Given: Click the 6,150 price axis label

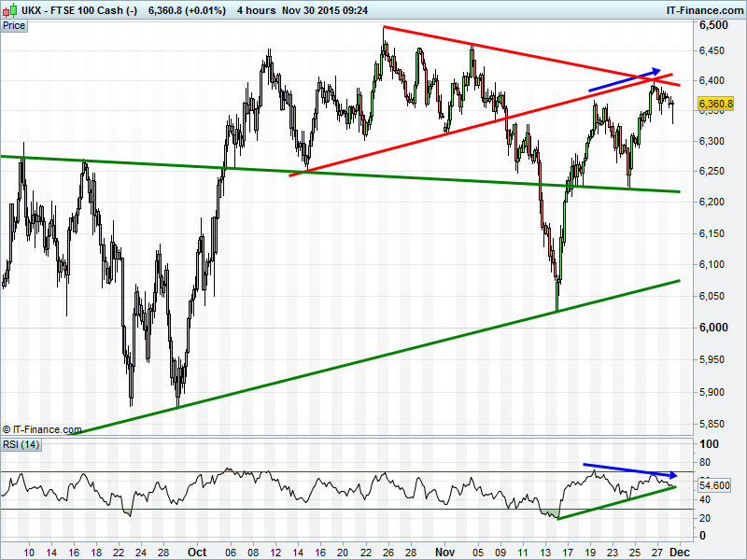Looking at the screenshot, I should (x=712, y=233).
